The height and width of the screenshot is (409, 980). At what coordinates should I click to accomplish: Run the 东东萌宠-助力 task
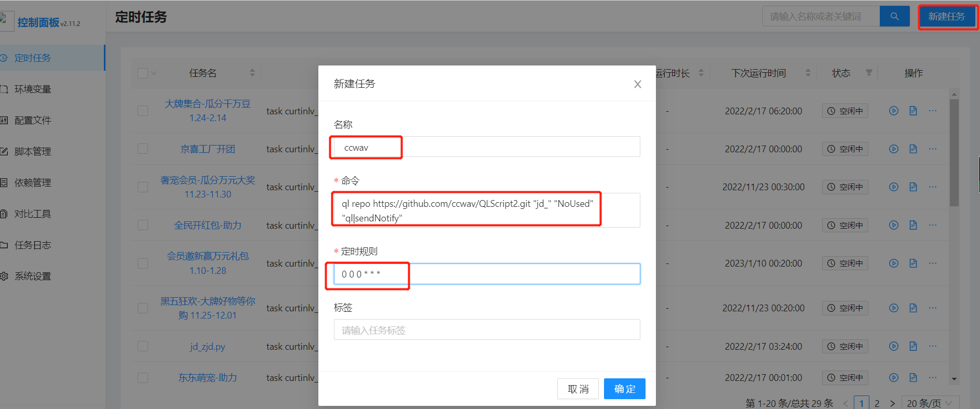coord(894,377)
